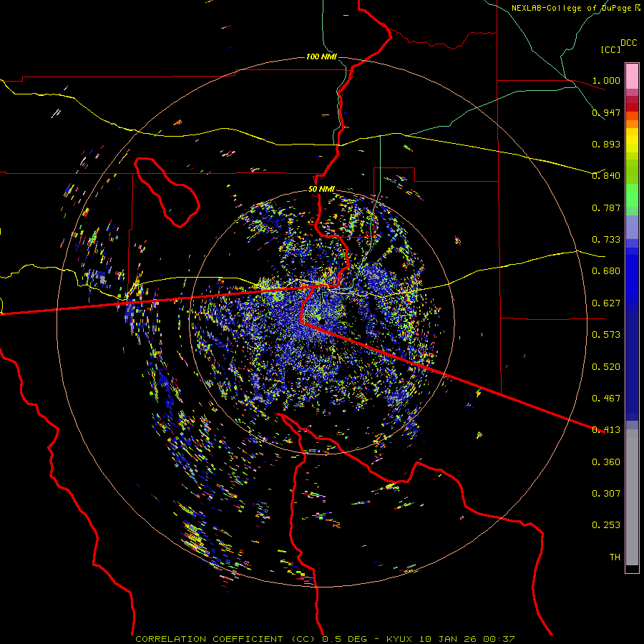Viewport: 644px width, 644px height.
Task: Click the 0.627 scale value
Action: [606, 303]
